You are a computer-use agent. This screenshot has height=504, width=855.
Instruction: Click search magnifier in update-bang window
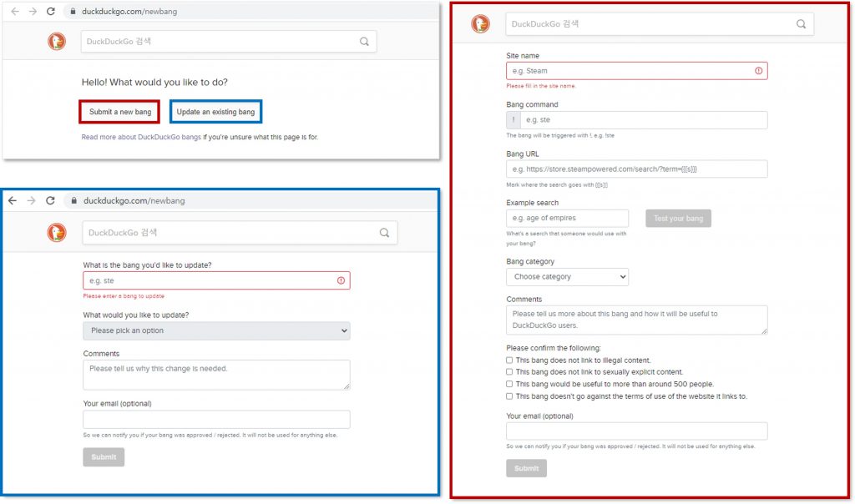(384, 233)
